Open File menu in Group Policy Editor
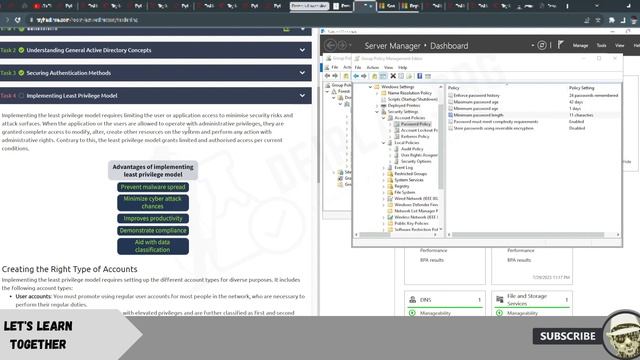 [358, 67]
